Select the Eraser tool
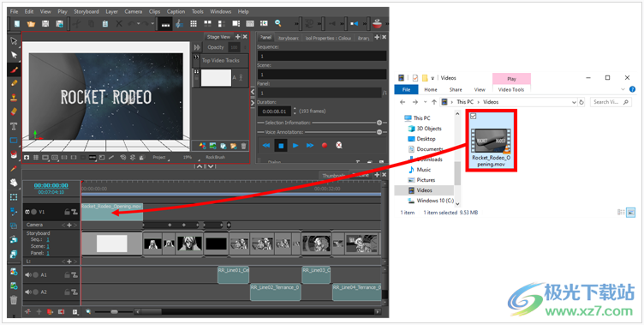The height and width of the screenshot is (325, 644). coord(14,111)
